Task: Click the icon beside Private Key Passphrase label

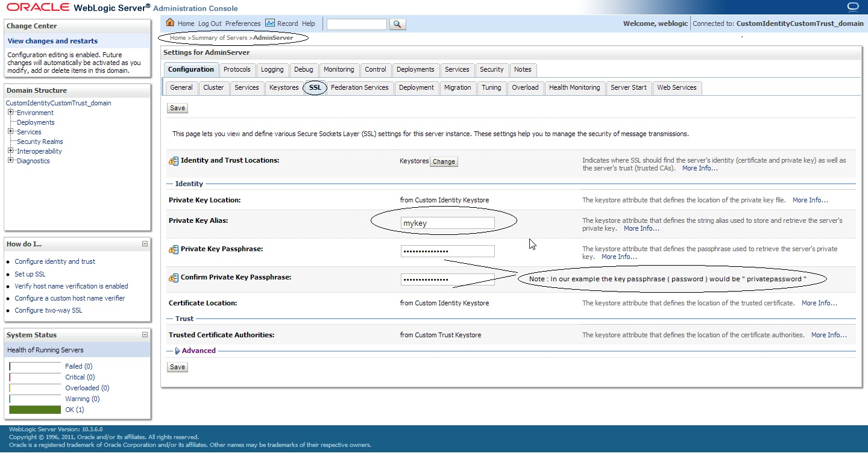Action: click(x=174, y=250)
